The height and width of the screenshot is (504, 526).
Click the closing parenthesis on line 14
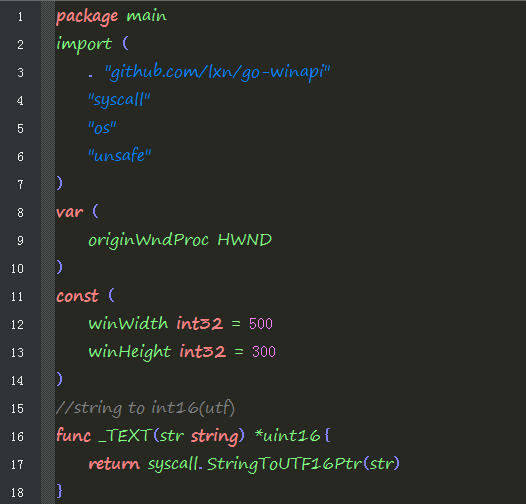(x=59, y=379)
